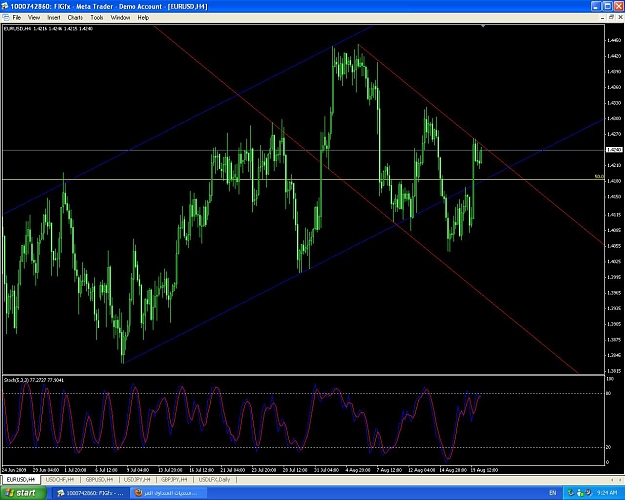
Task: Click the yellow 50.0 Fibonacci level label
Action: point(599,176)
